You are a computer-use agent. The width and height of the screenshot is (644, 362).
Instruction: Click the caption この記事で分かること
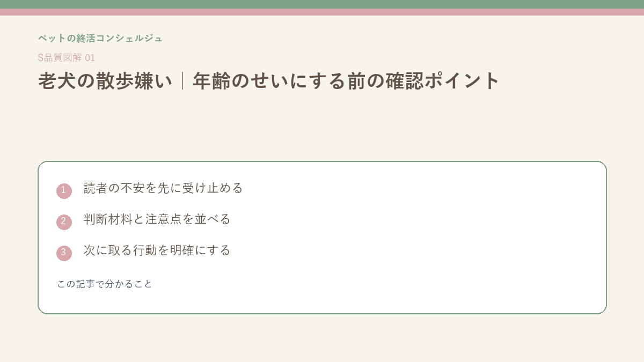(105, 284)
